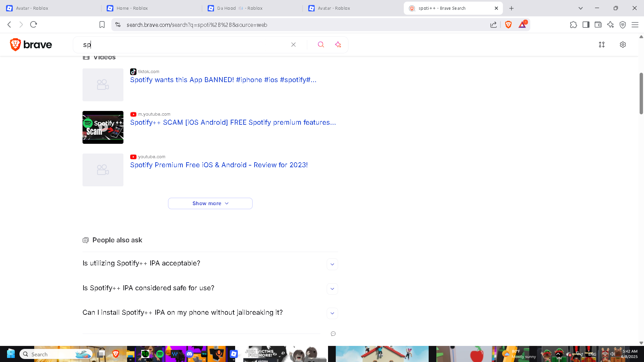
Task: Open the Roblox app from the taskbar
Action: (234, 354)
